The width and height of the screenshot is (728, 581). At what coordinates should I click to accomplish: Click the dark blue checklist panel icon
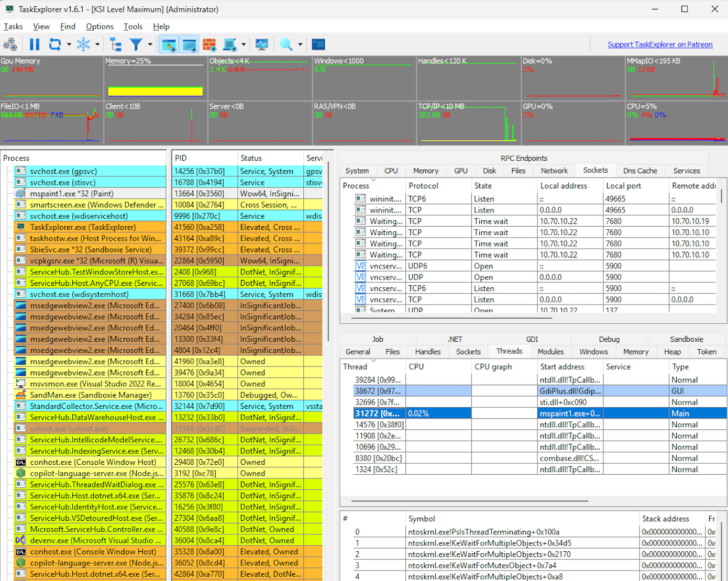[318, 44]
